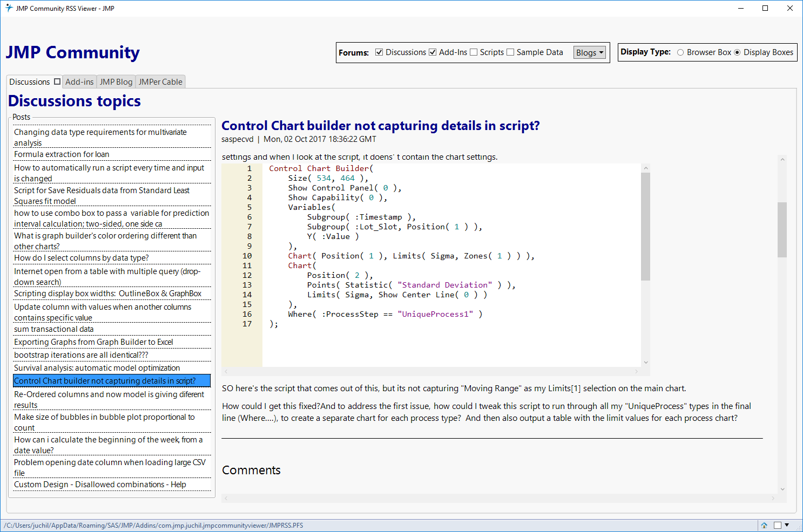Click the left arrow of the bottom horizontal scrollbar
The height and width of the screenshot is (532, 803).
pos(225,497)
